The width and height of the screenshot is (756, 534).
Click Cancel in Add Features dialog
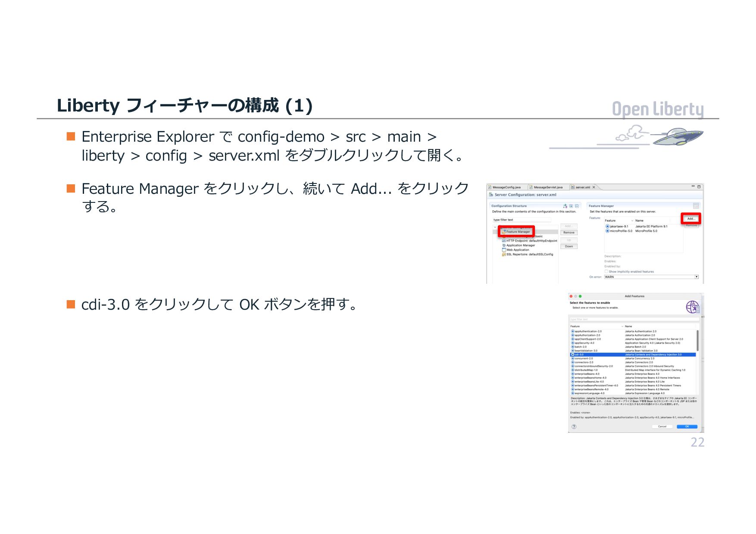[662, 427]
